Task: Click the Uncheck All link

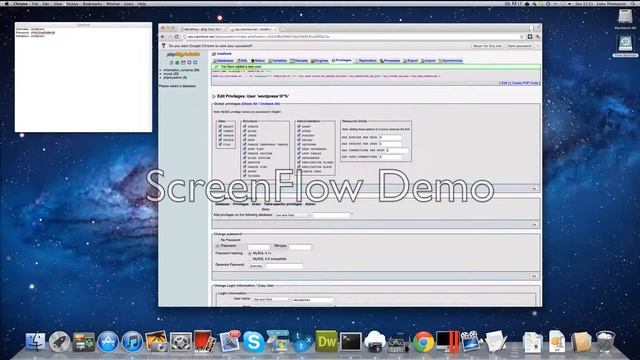Action: pos(270,104)
